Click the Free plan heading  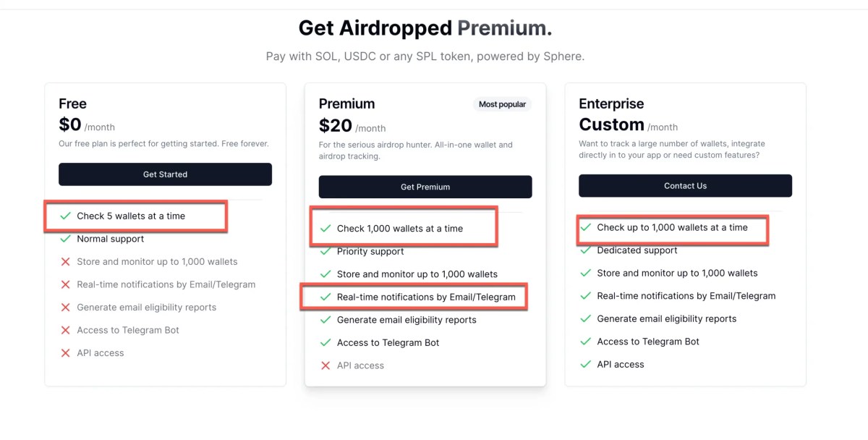[x=72, y=103]
